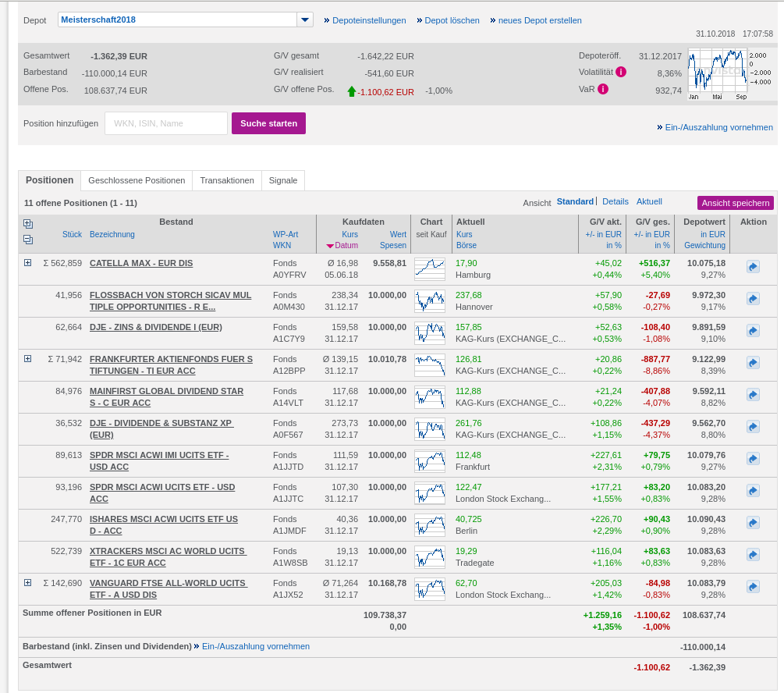Open the Depot selection dropdown
Image resolution: width=784 pixels, height=693 pixels.
pos(305,20)
